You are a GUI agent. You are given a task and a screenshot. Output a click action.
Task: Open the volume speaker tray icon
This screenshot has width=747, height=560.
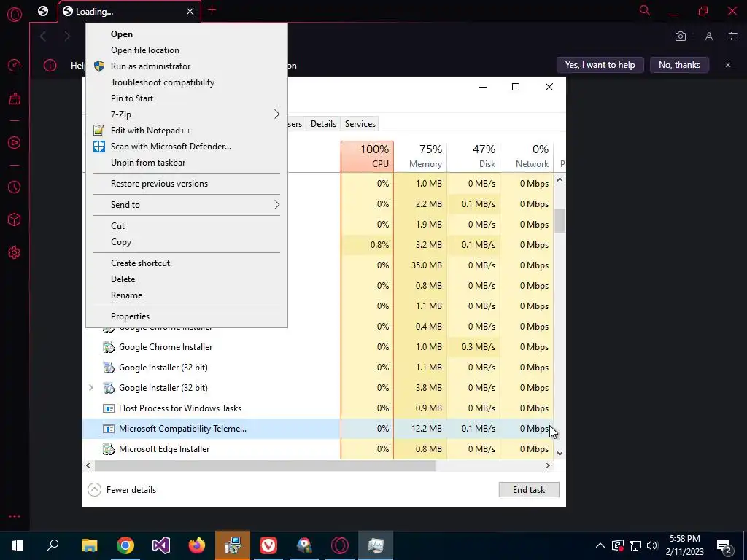652,545
